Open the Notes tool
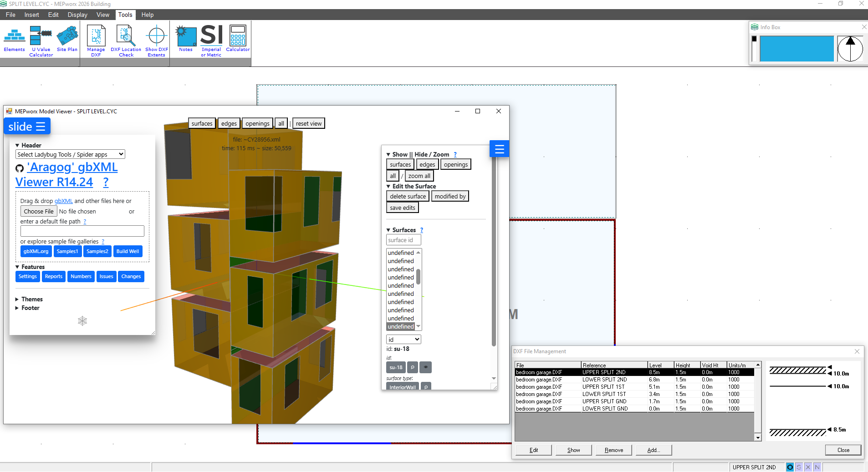 185,39
